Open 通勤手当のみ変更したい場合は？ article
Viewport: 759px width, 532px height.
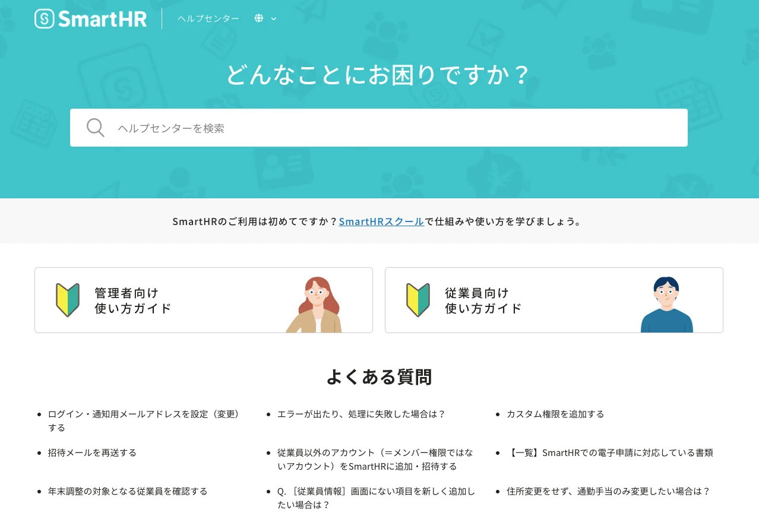pos(609,491)
